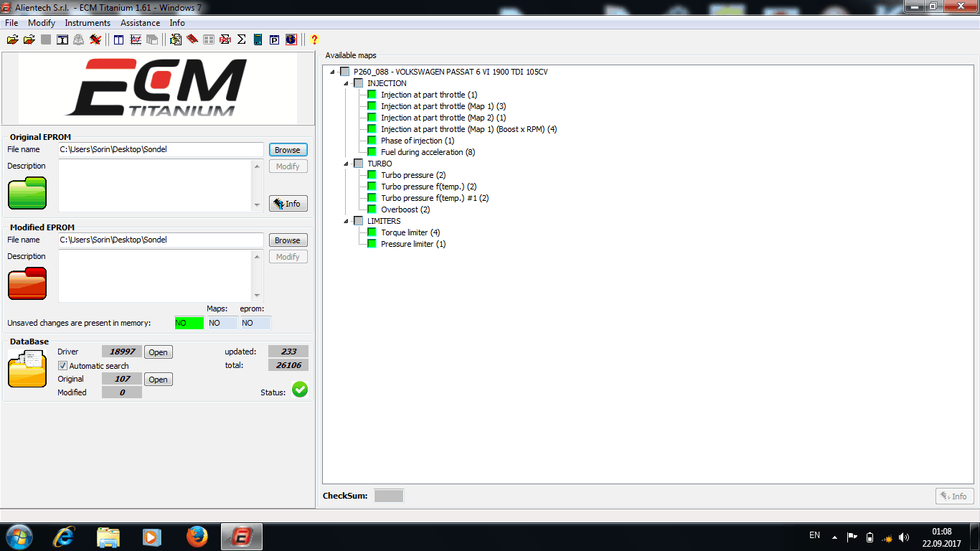Select Fuel during acceleration (8) map
The image size is (980, 551).
(x=428, y=152)
